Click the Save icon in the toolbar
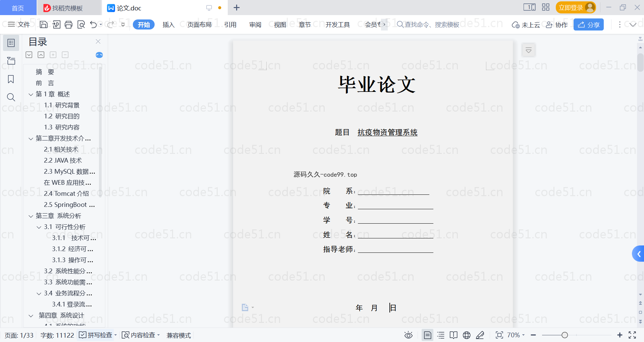 [x=44, y=24]
